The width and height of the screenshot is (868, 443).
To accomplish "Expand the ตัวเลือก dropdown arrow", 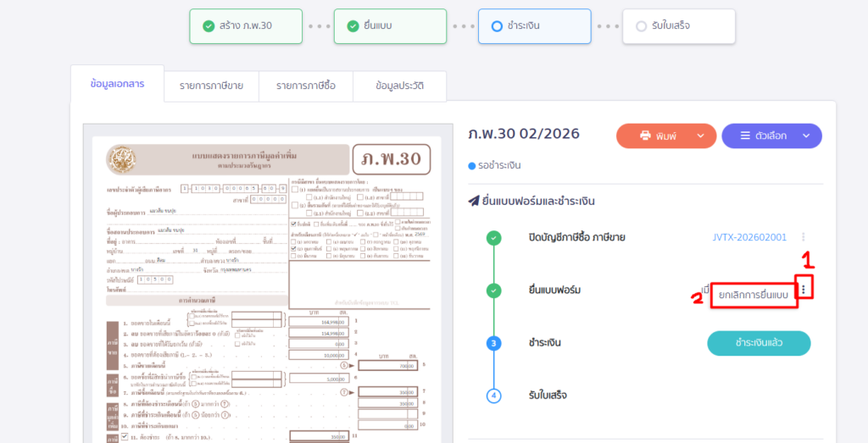I will (806, 136).
